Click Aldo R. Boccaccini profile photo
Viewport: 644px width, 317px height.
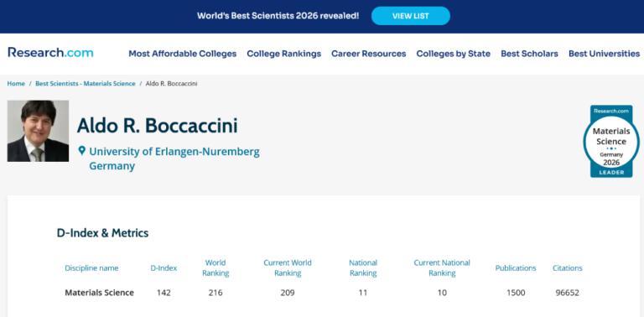pos(39,131)
